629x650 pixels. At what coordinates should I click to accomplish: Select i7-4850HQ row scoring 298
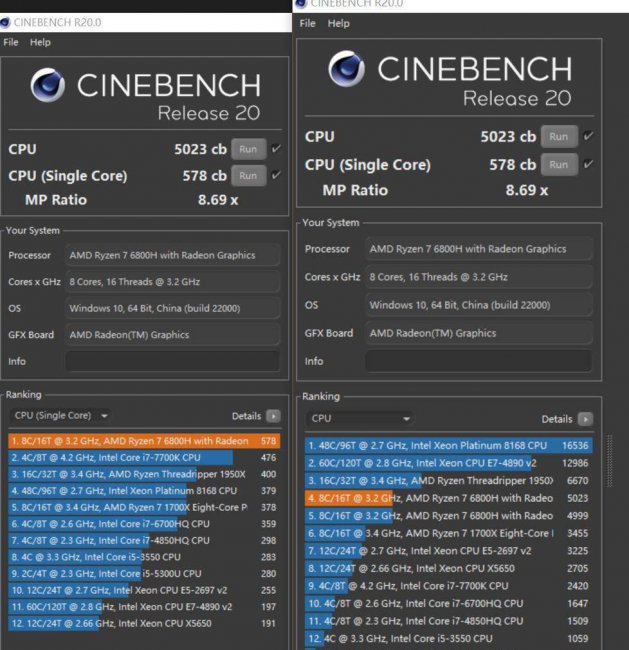(144, 540)
